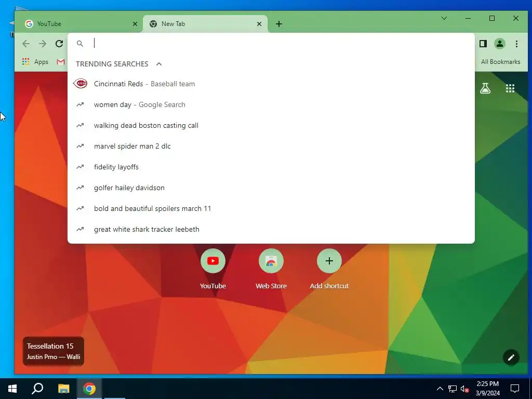Select the 'women day' suggestion
Viewport: 532px width, 399px height.
[x=271, y=104]
